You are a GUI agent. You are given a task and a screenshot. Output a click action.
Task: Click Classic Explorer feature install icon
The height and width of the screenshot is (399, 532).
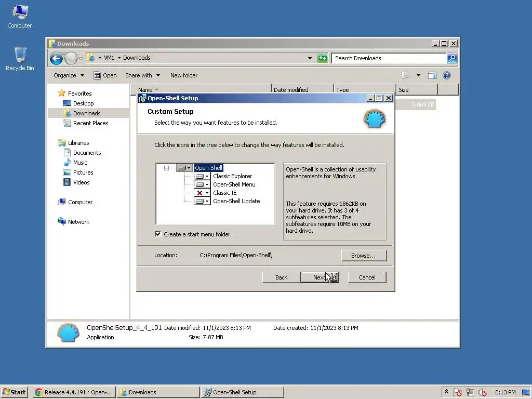pos(202,177)
